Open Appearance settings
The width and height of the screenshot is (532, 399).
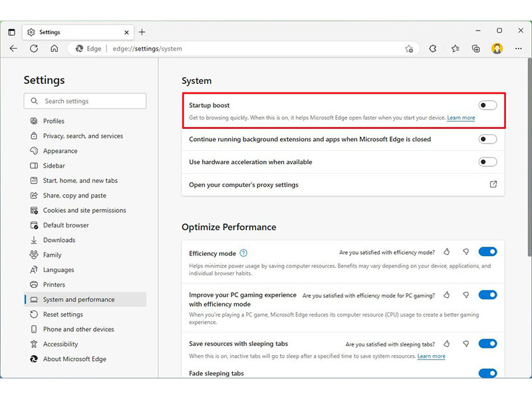coord(85,151)
